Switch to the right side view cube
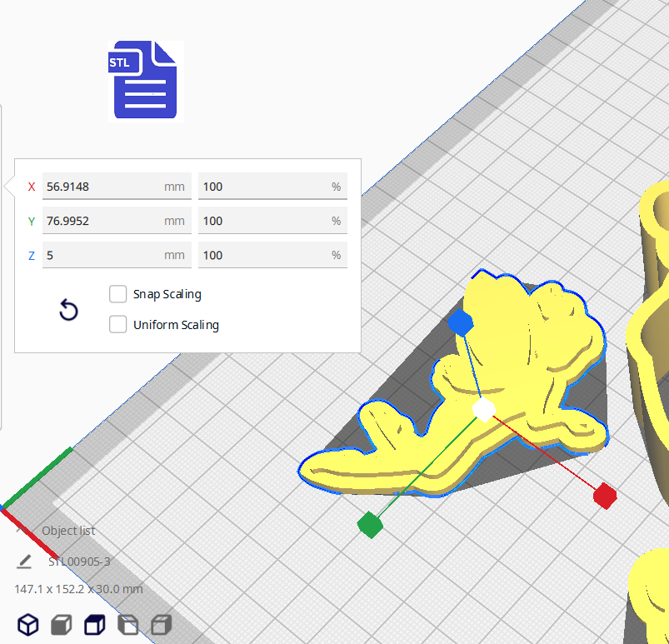669x644 pixels. pyautogui.click(x=162, y=624)
